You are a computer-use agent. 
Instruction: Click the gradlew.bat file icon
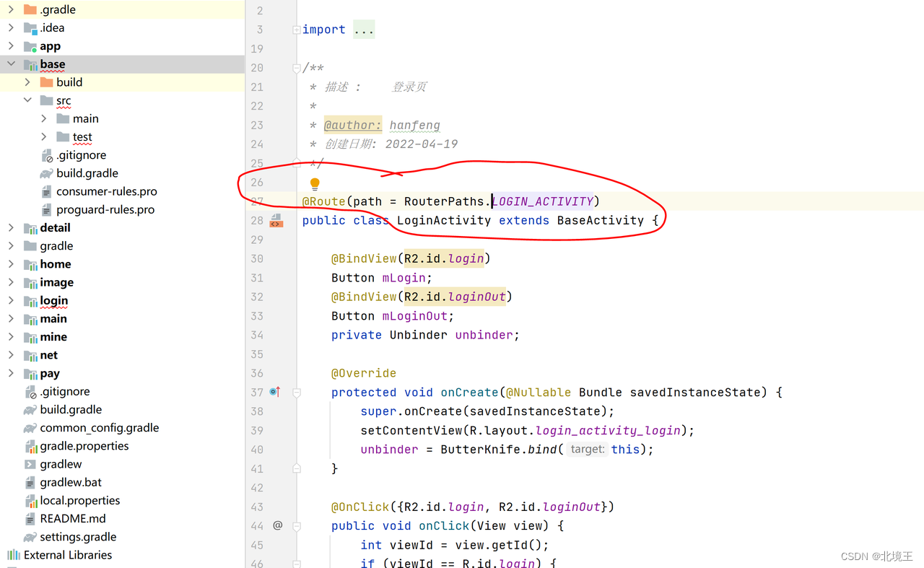pos(30,482)
